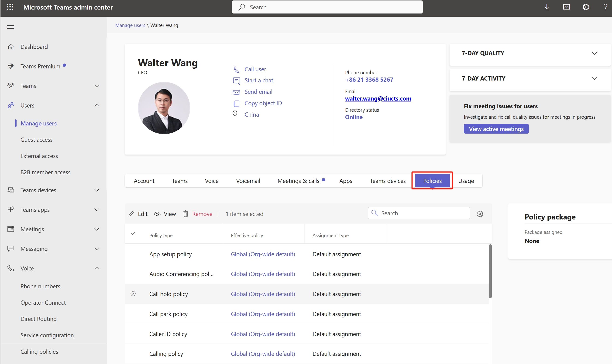Image resolution: width=612 pixels, height=364 pixels.
Task: Open the app launcher waffle icon
Action: click(x=10, y=7)
